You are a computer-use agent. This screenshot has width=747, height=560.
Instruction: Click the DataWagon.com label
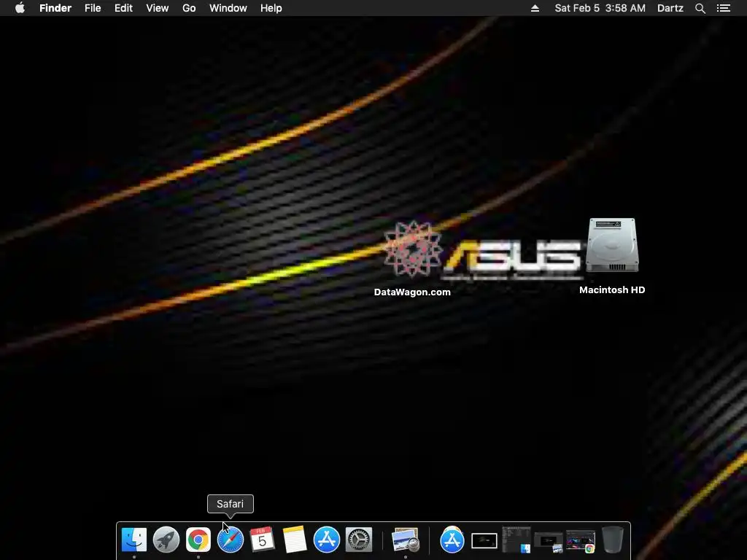[413, 292]
